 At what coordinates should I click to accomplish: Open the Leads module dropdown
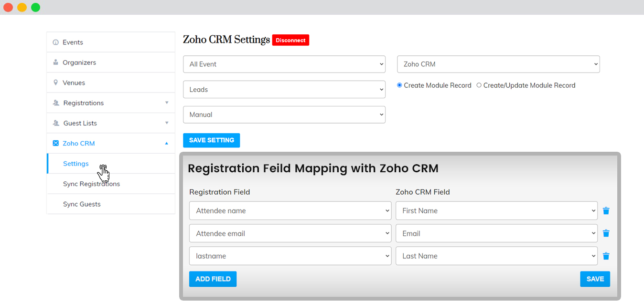point(284,90)
